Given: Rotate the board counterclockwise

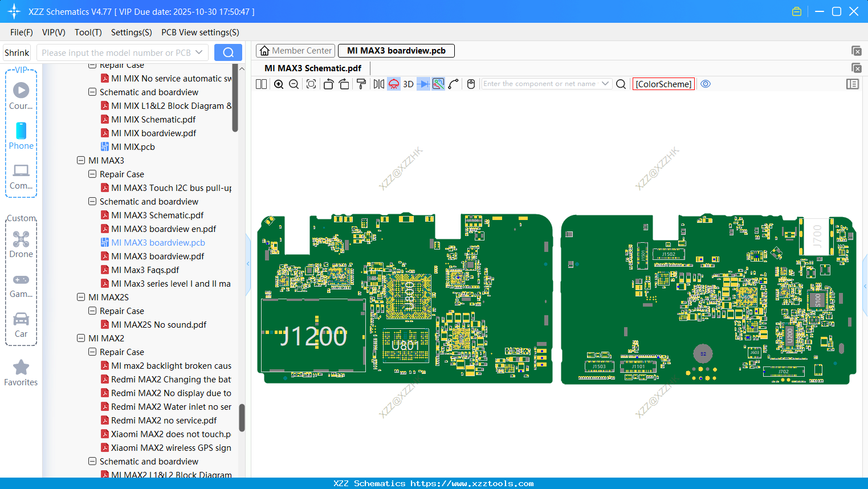Looking at the screenshot, I should [x=328, y=84].
